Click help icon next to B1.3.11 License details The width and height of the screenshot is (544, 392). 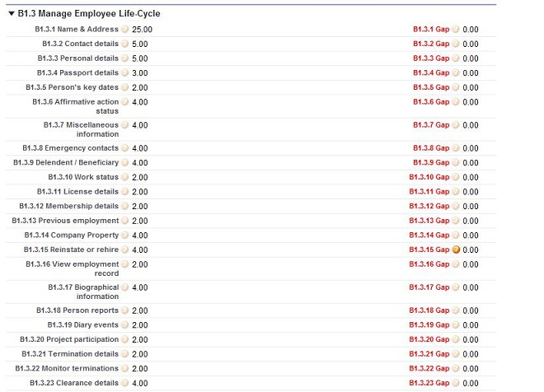pos(125,192)
